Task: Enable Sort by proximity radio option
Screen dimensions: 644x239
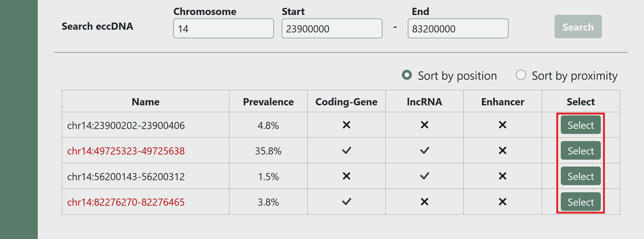Action: [x=521, y=75]
